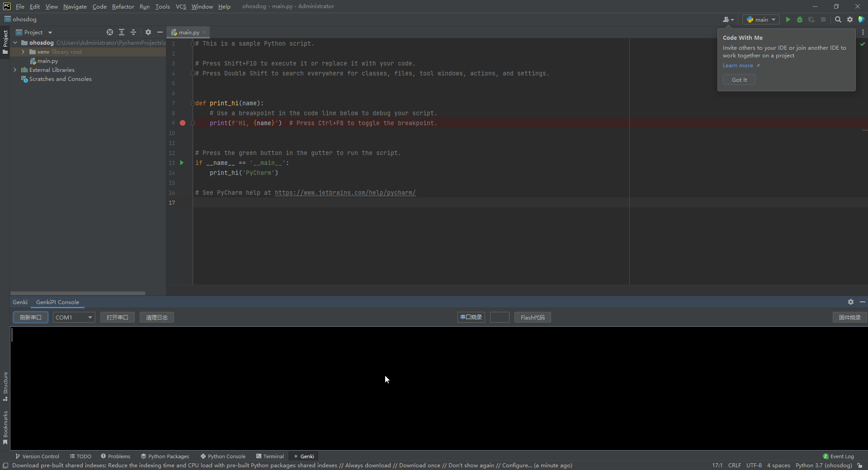Screen dimensions: 868x470
Task: Click the 刷新串口 refresh port button
Action: click(31, 317)
